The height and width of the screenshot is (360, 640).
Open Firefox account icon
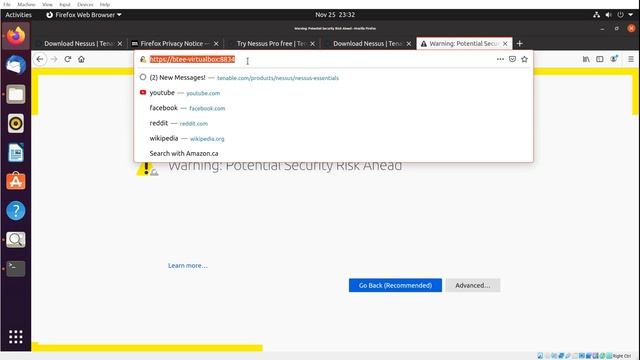pyautogui.click(x=614, y=59)
